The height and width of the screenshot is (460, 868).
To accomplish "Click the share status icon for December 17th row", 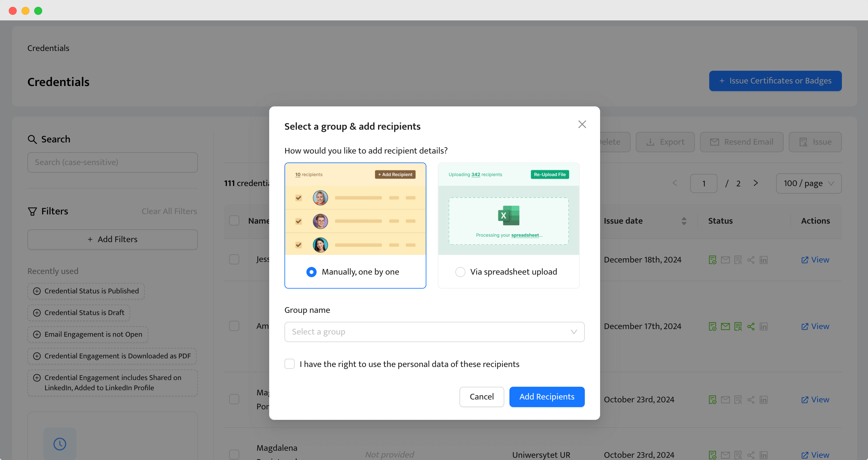I will pos(751,327).
